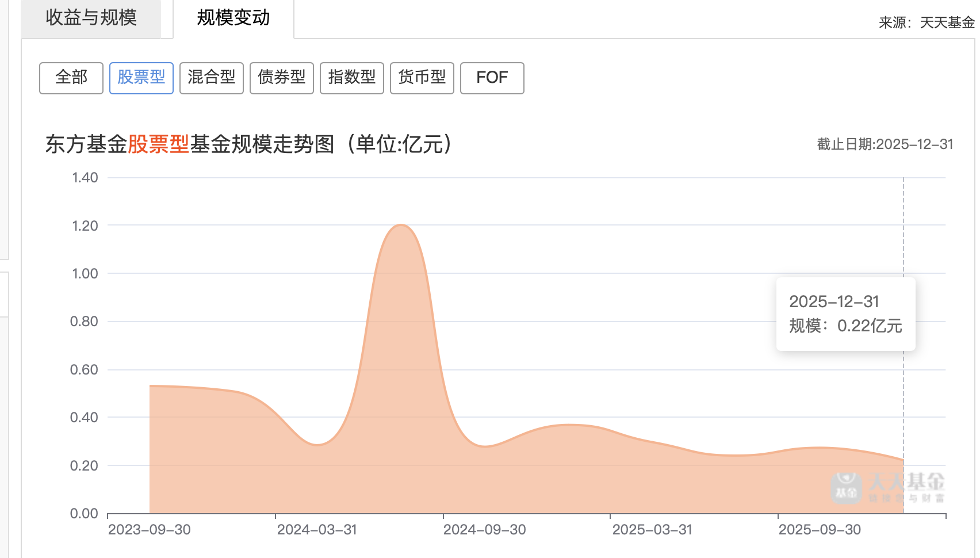980x558 pixels.
Task: Click the 截止日期:2025-12-31 text
Action: pos(885,144)
